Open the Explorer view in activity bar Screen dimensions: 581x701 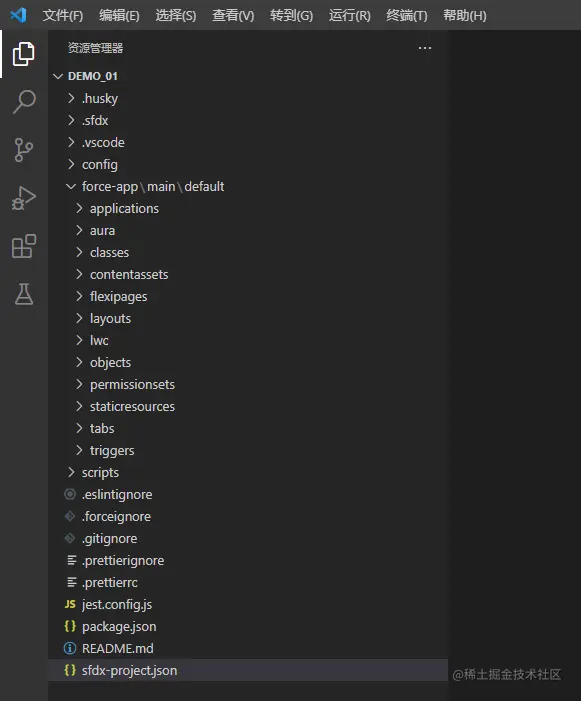coord(24,54)
